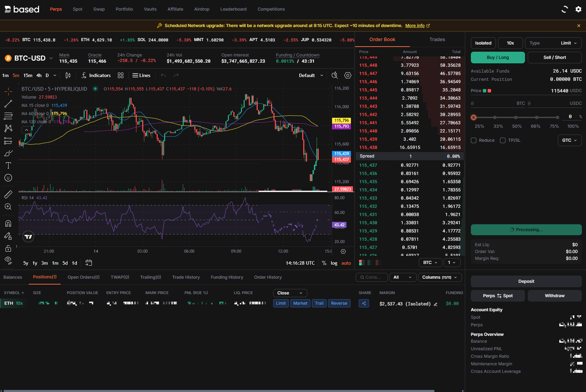Toggle stay in drawing mode icon
Viewport: 586px width, 392px height.
(8, 236)
